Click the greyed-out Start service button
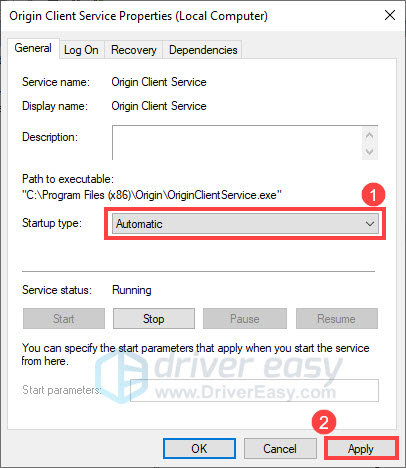This screenshot has width=406, height=468. (64, 319)
